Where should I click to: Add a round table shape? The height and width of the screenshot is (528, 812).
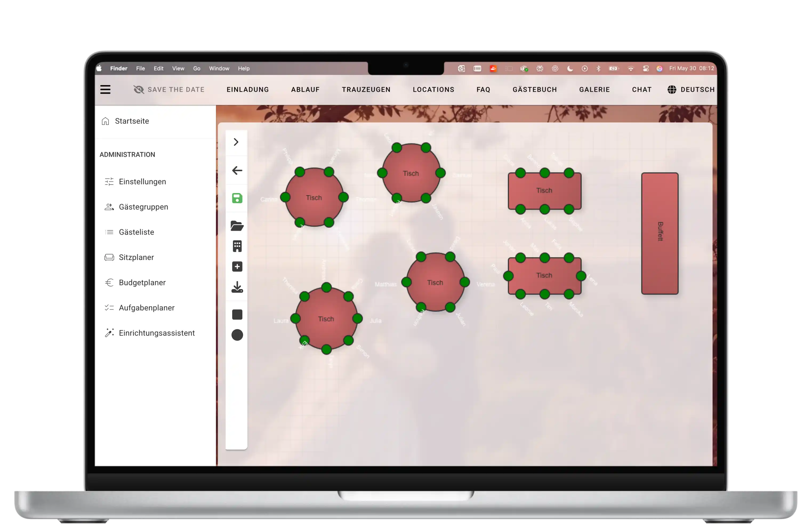pos(237,335)
